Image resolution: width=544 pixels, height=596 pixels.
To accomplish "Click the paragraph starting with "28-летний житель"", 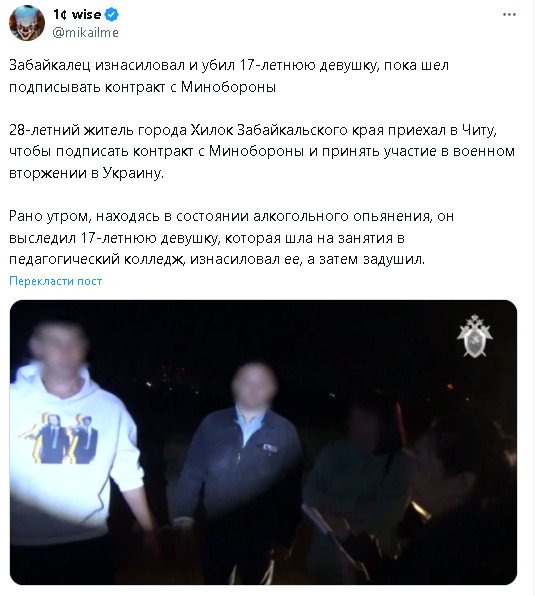I will pyautogui.click(x=262, y=151).
